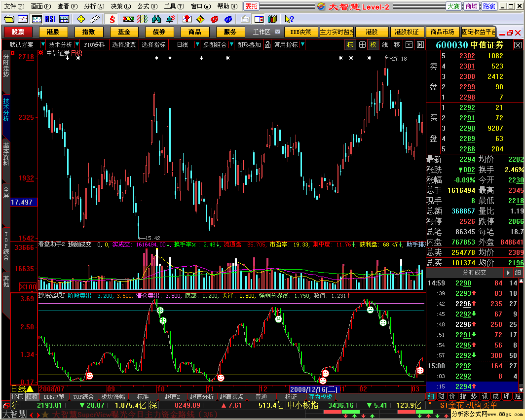
Task: Click the down arrow of tick list scrollbar
Action: pyautogui.click(x=521, y=389)
